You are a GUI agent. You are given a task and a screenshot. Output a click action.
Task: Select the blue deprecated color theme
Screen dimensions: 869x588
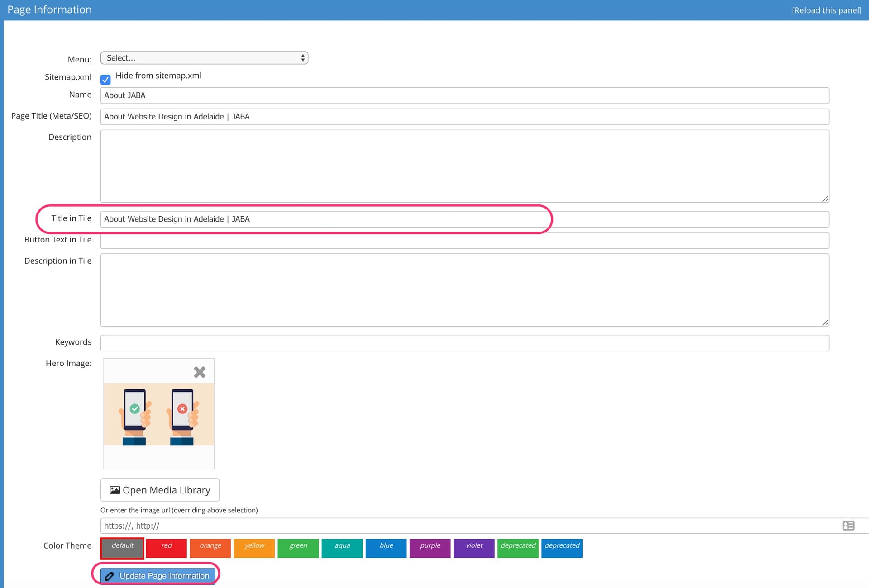click(562, 548)
